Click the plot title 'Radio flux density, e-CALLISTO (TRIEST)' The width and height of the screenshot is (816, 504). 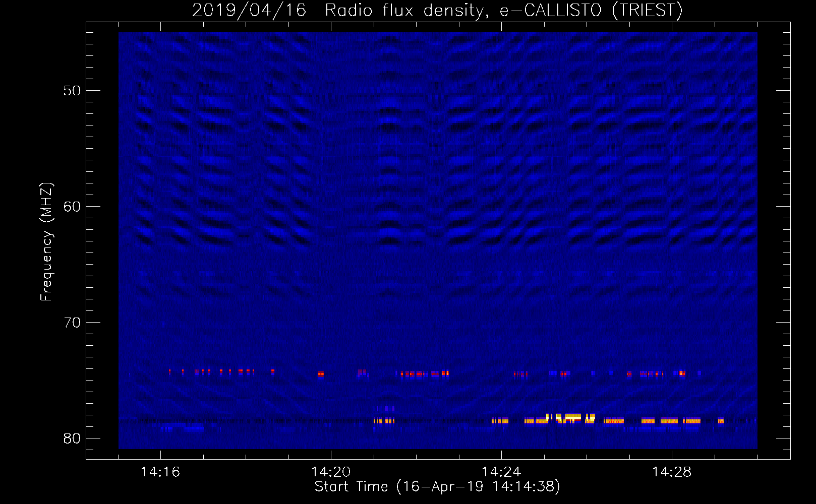503,10
